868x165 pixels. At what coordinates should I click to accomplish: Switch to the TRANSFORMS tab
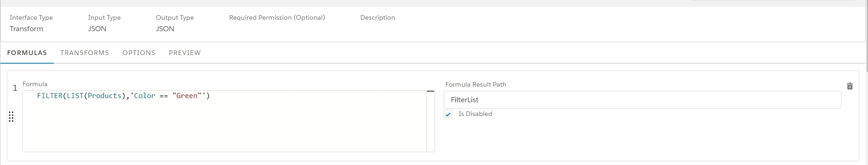85,53
